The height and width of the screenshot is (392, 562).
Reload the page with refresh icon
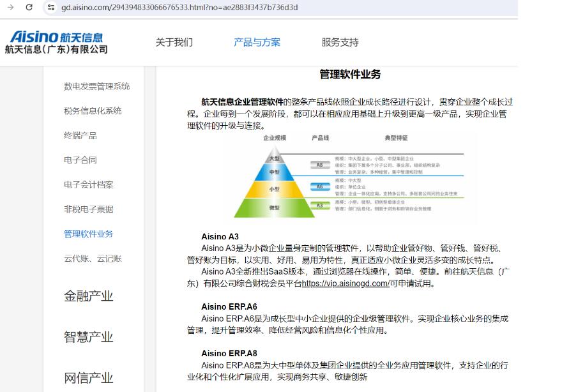click(x=29, y=7)
